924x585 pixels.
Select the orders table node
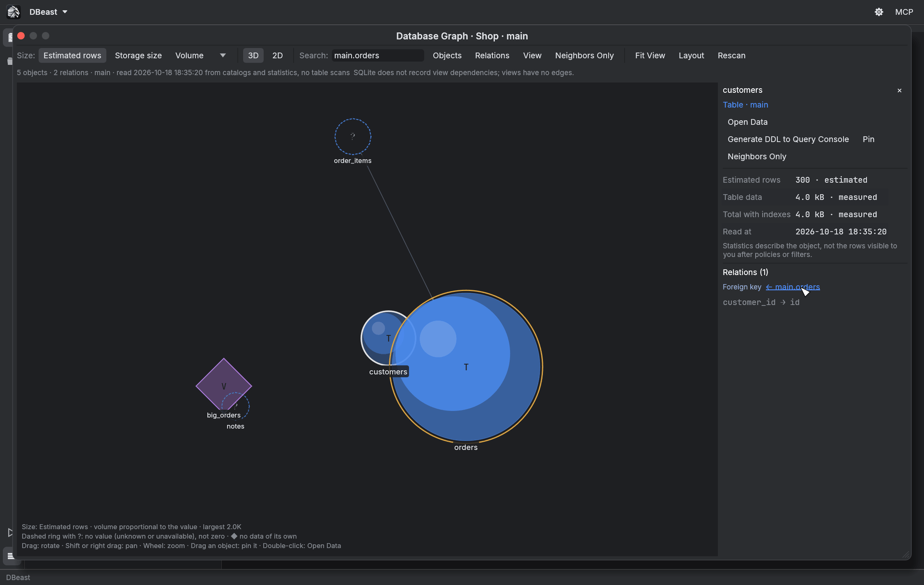[x=466, y=367]
